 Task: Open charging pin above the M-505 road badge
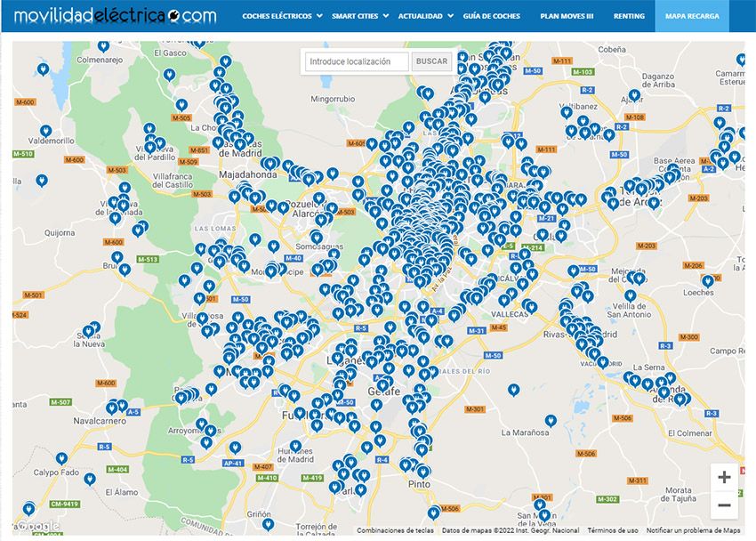181,105
